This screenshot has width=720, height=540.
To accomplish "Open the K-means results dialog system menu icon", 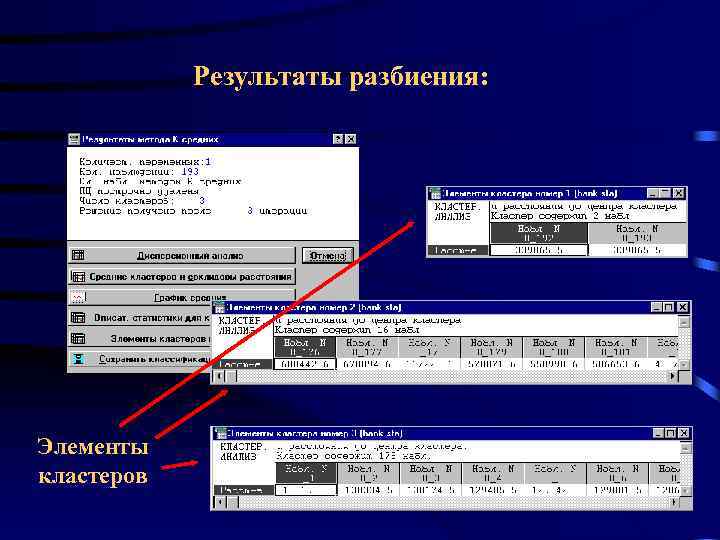I will click(74, 139).
